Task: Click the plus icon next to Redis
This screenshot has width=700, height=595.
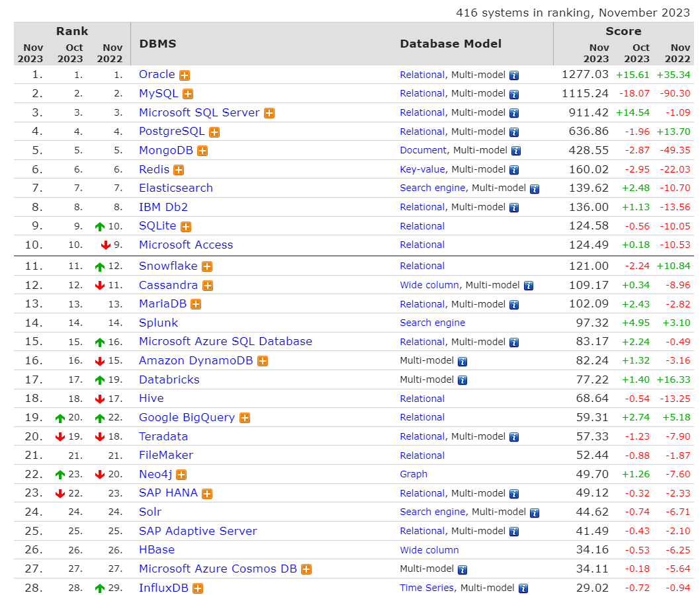Action: click(x=179, y=170)
